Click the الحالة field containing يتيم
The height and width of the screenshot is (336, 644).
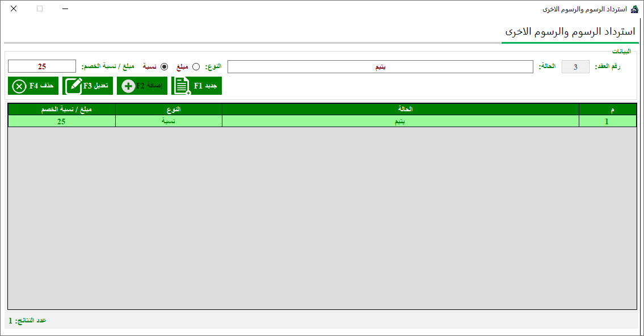(x=380, y=67)
